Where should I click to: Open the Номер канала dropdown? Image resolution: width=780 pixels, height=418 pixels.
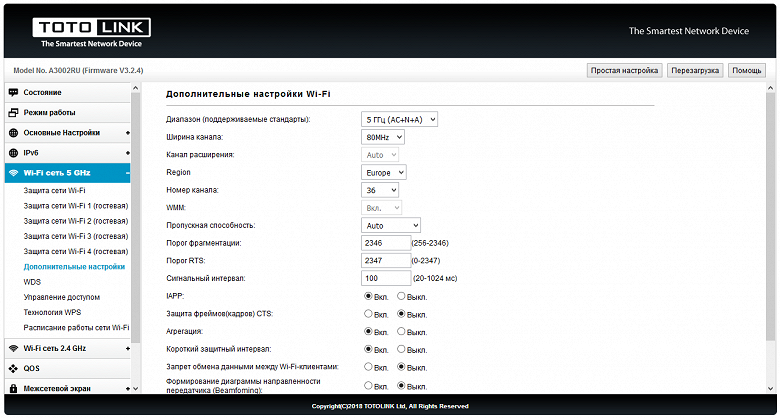tap(380, 190)
